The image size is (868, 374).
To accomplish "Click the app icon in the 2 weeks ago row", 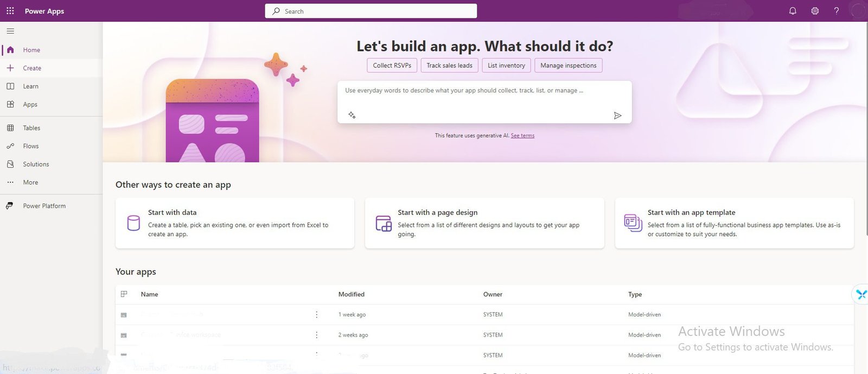I will coord(124,335).
